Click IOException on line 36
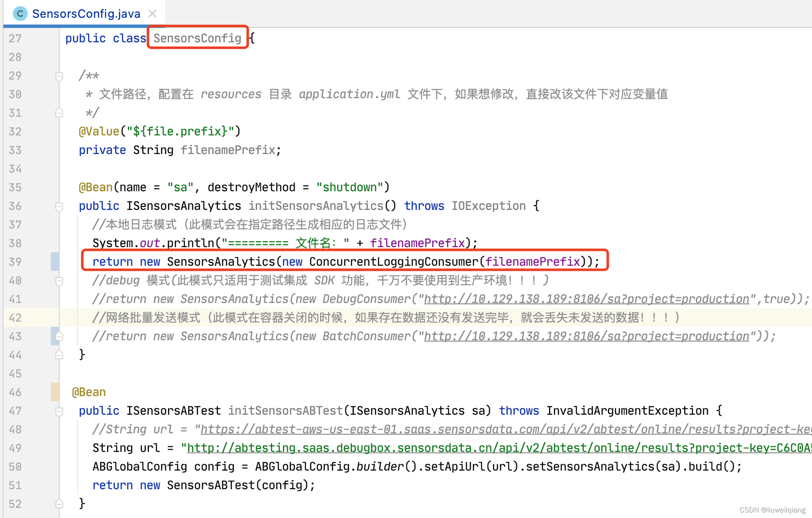 489,206
